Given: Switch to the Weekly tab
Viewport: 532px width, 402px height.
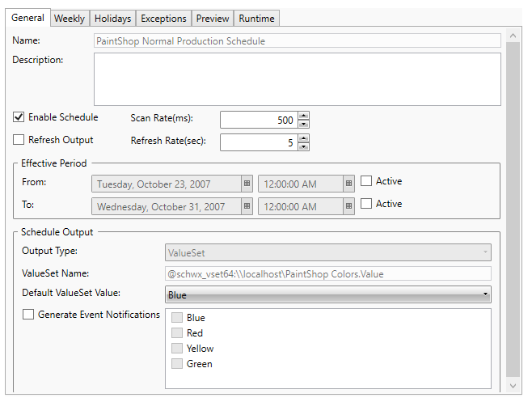Looking at the screenshot, I should (x=69, y=19).
